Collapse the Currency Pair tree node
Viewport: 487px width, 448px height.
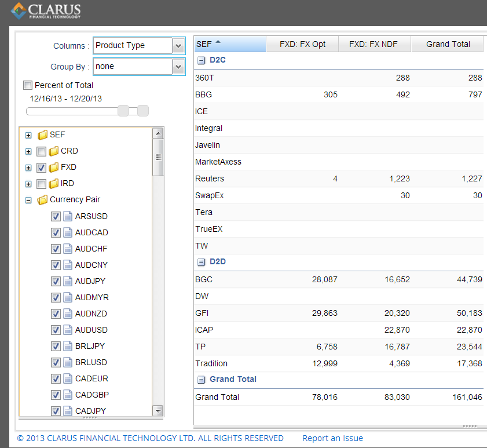[28, 200]
